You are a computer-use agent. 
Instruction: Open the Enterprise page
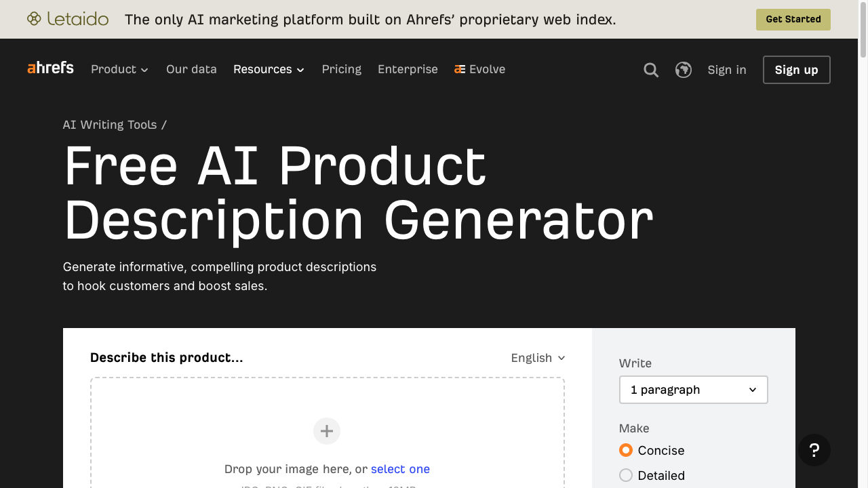click(x=408, y=69)
